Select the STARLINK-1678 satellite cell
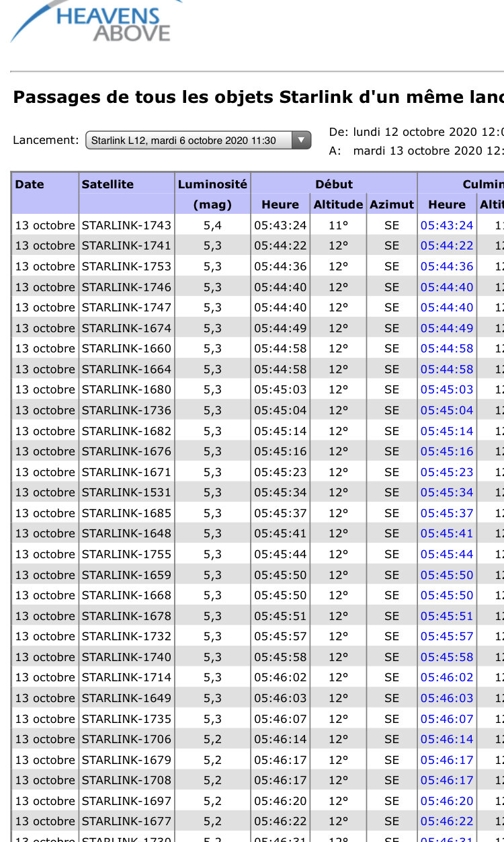 (x=126, y=616)
